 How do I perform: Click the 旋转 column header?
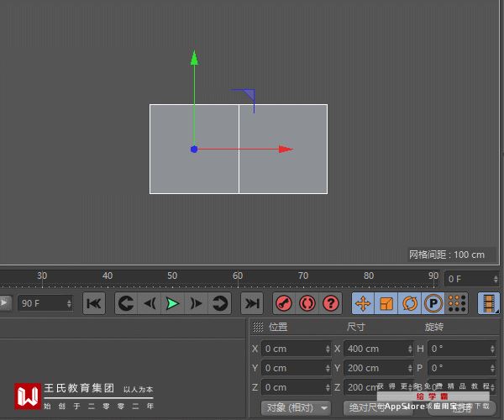434,327
